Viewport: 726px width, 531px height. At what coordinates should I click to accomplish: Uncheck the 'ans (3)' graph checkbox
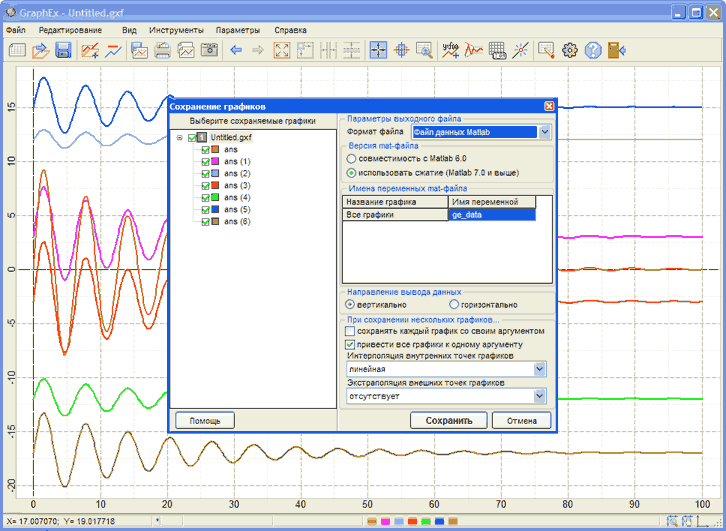coord(206,186)
